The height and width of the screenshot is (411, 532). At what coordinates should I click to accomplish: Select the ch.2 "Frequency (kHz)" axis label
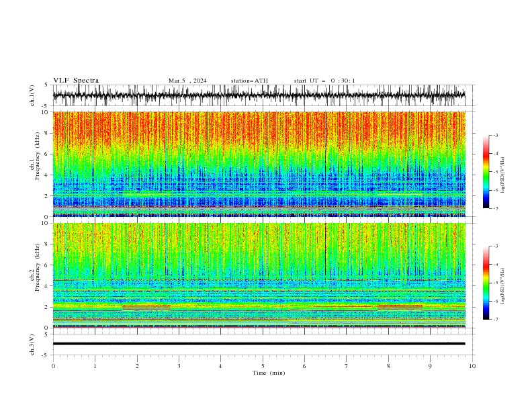(x=37, y=267)
